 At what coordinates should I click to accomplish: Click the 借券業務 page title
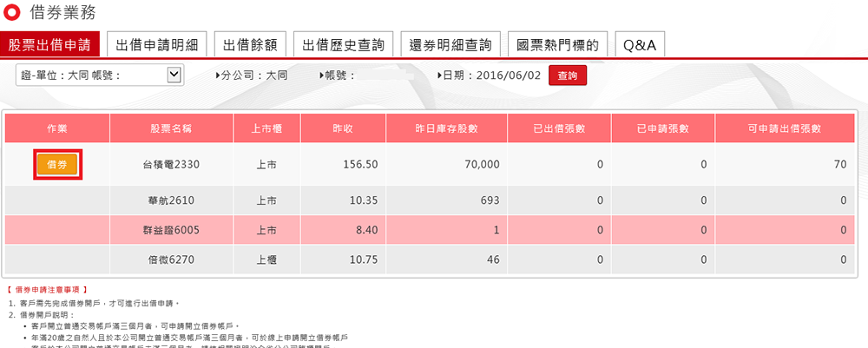(62, 12)
